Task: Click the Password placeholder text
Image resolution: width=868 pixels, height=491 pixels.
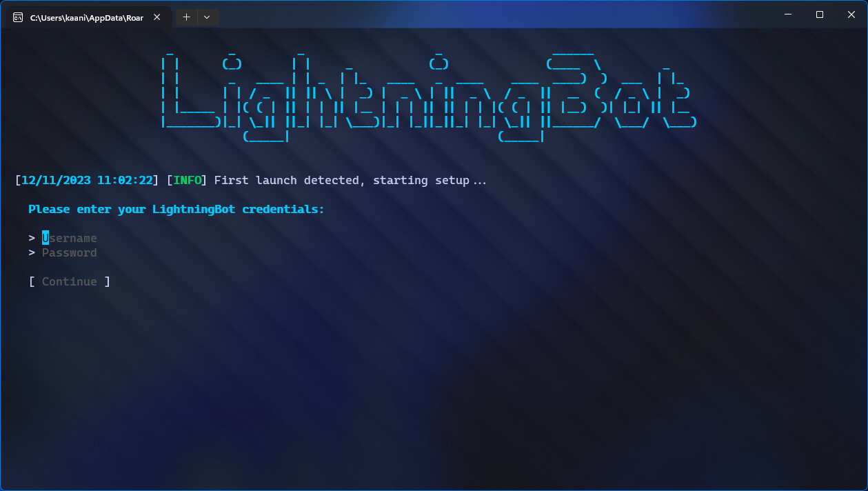Action: pyautogui.click(x=69, y=252)
